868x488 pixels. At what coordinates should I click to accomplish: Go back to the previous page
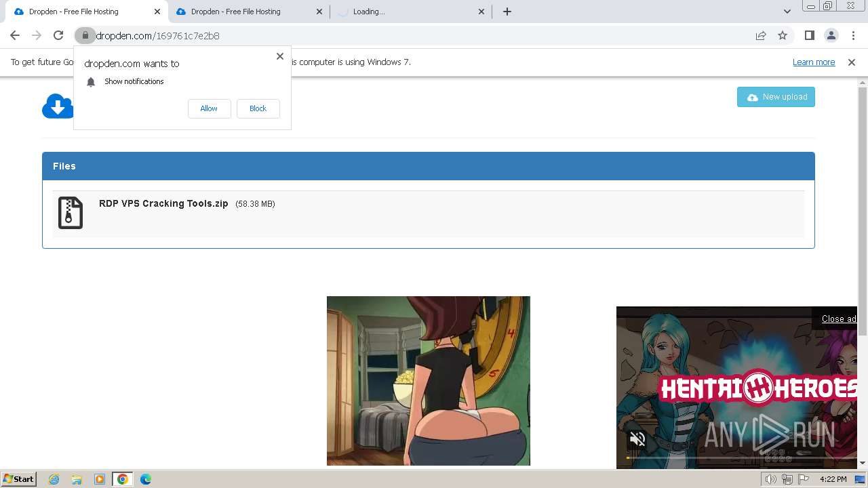(15, 35)
